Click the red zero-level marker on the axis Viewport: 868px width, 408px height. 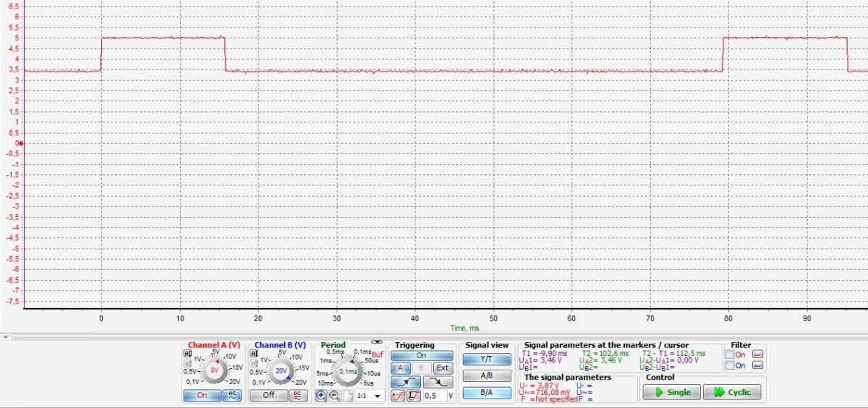coord(20,143)
